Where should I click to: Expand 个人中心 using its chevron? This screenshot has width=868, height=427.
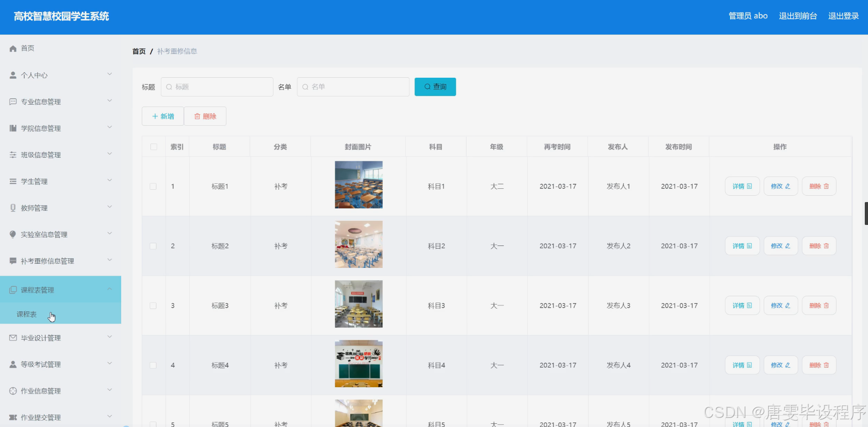coord(109,74)
